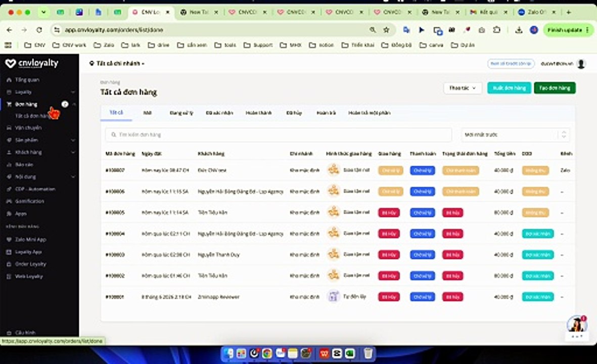Image resolution: width=597 pixels, height=364 pixels.
Task: Open the browser extensions puzzle icon
Action: (x=496, y=30)
